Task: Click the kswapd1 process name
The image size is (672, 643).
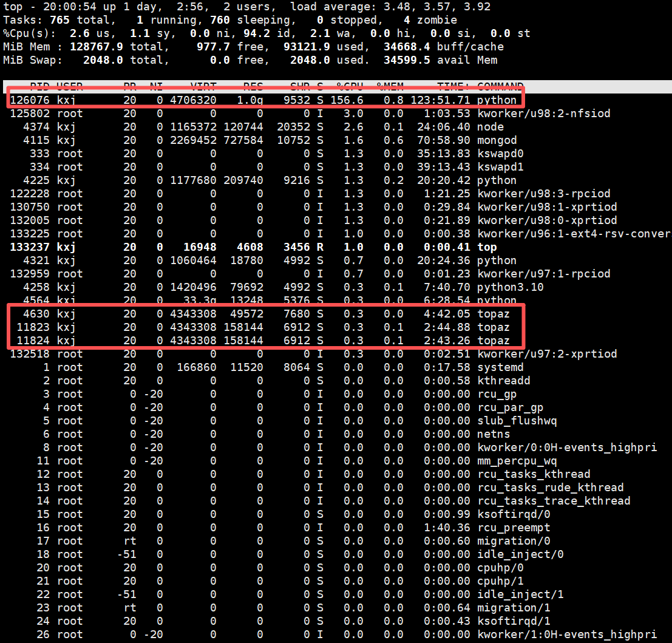Action: point(500,167)
